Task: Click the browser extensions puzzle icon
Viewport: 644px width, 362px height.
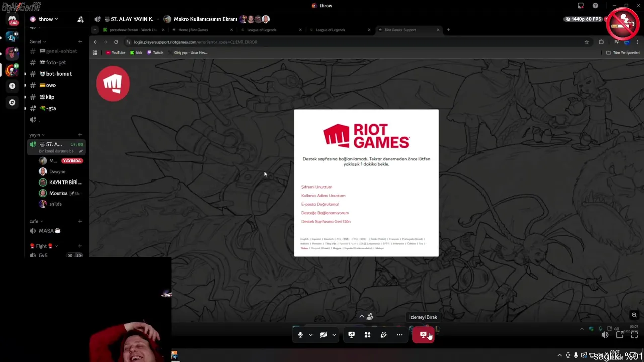Action: pyautogui.click(x=601, y=42)
